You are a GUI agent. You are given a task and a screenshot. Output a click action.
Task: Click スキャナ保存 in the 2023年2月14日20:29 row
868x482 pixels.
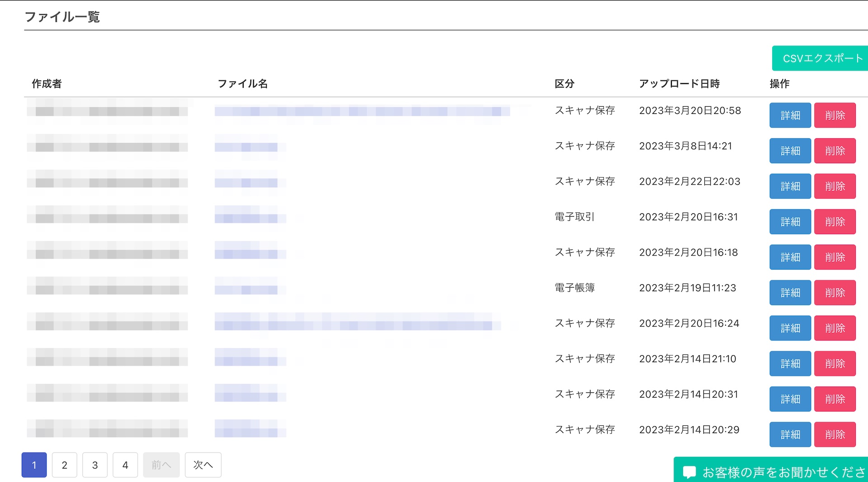tap(585, 430)
